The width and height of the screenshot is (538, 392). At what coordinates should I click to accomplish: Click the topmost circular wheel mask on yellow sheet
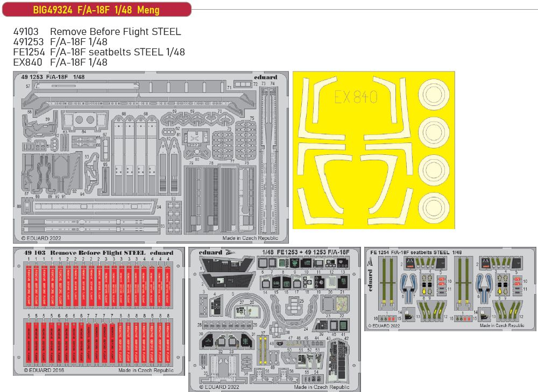coord(434,94)
